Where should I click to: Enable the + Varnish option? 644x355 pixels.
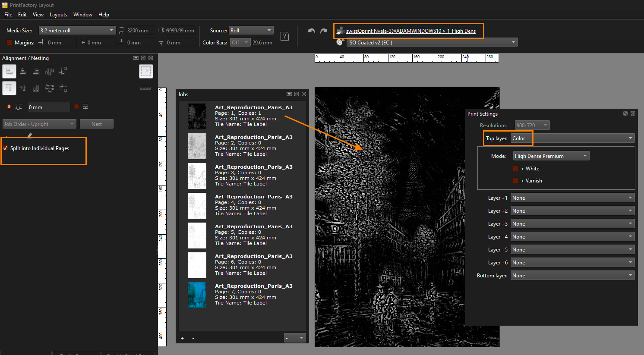point(516,181)
